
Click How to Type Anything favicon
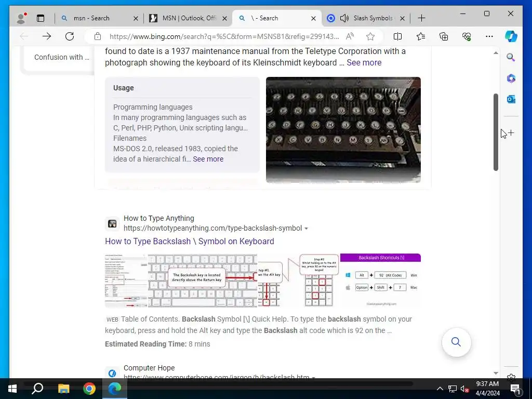point(112,223)
